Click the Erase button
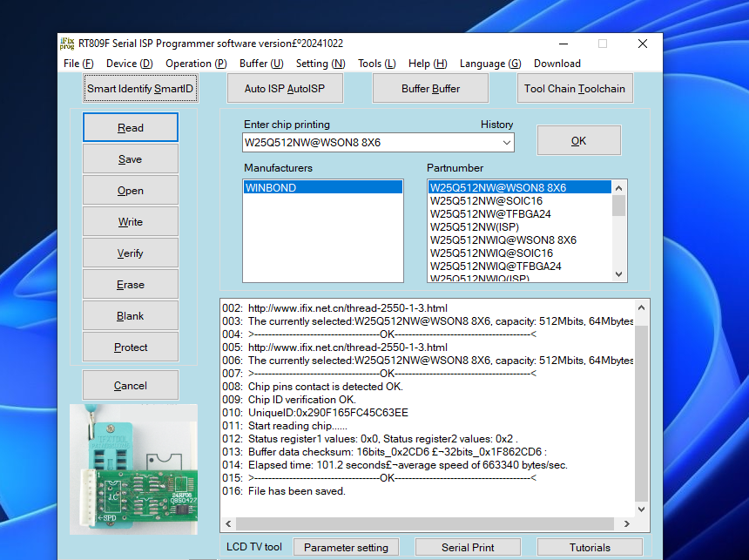This screenshot has width=749, height=560. (131, 285)
